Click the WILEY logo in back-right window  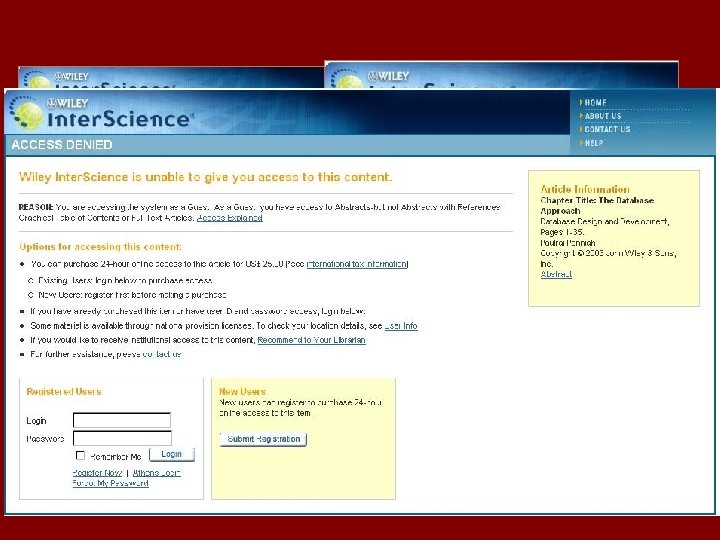click(388, 76)
